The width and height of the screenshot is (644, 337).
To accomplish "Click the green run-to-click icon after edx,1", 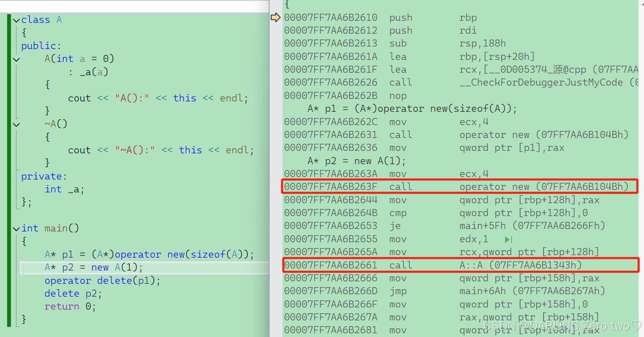I will (508, 240).
